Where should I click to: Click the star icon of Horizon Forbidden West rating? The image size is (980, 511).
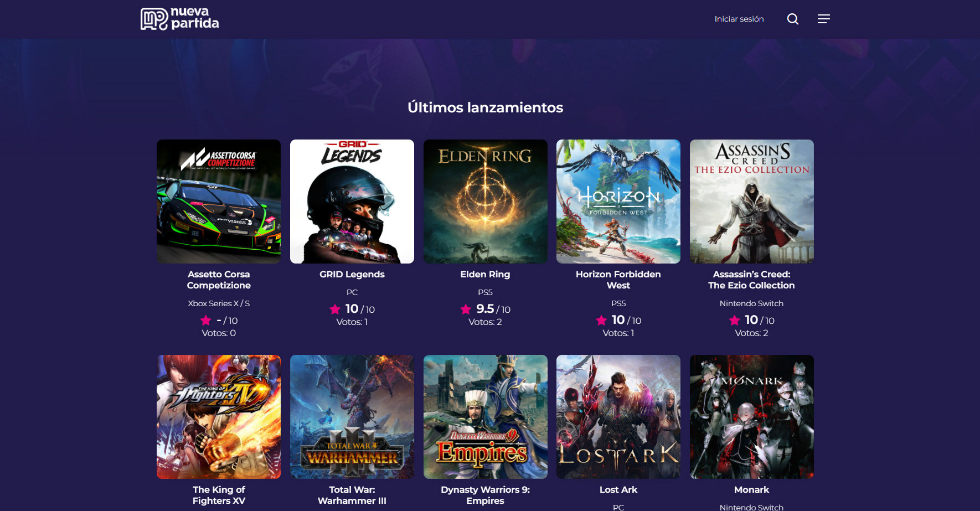[601, 320]
